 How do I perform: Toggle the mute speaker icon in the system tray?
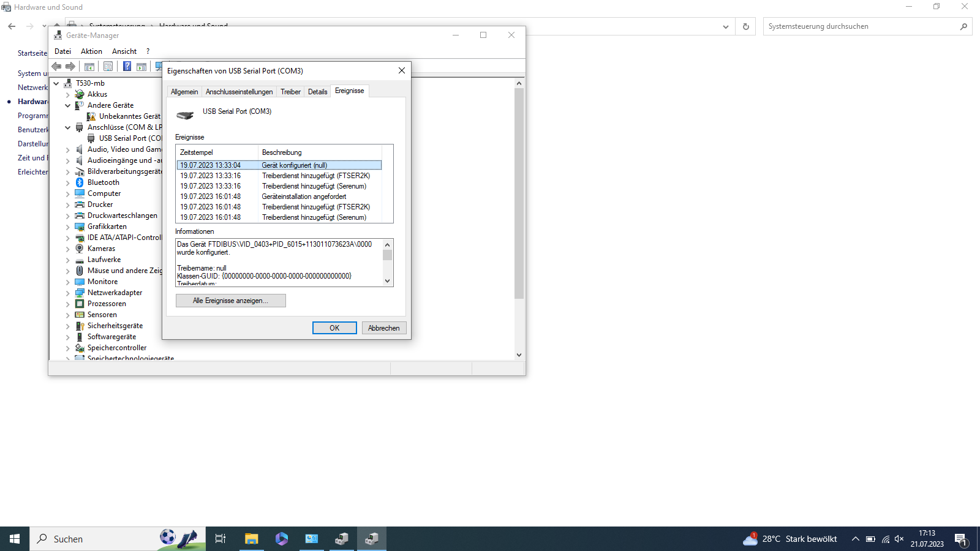(899, 539)
